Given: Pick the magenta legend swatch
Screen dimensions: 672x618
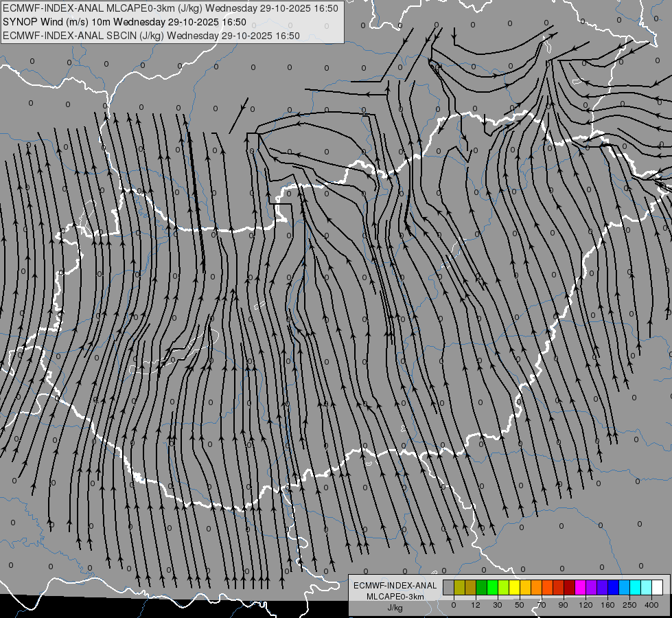Looking at the screenshot, I should coord(581,587).
